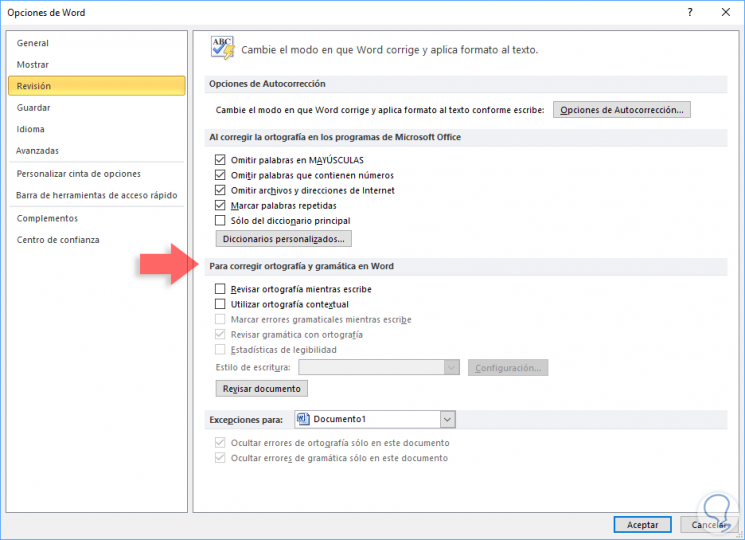Select the Revisión category
The width and height of the screenshot is (745, 540).
97,86
